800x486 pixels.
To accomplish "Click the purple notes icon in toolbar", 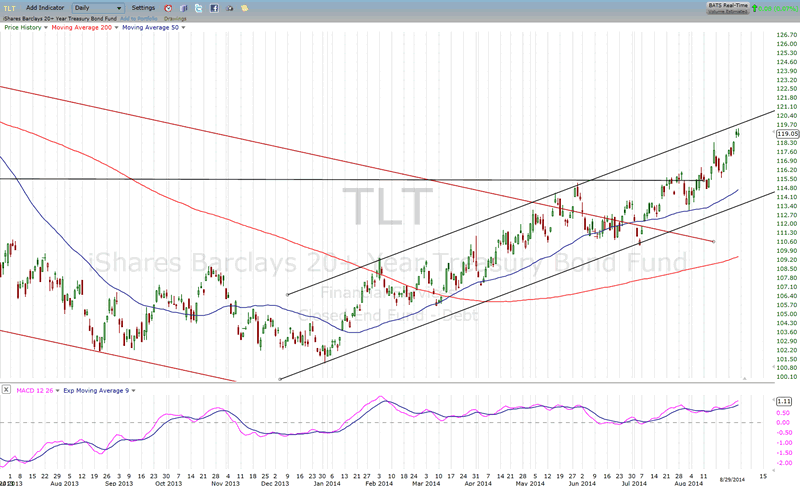I will tap(182, 8).
